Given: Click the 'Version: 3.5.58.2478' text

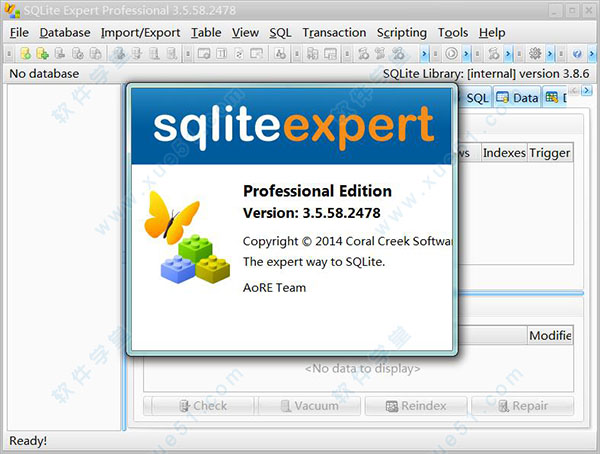Looking at the screenshot, I should coord(312,213).
